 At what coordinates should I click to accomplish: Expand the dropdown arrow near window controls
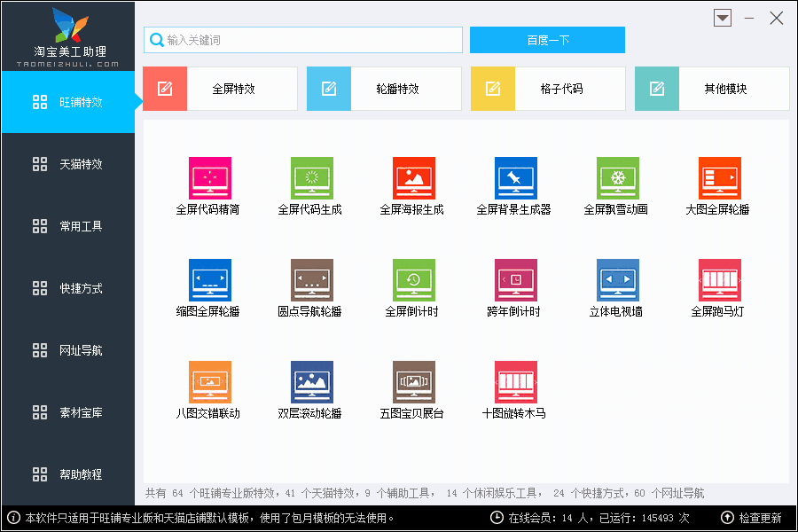click(722, 18)
